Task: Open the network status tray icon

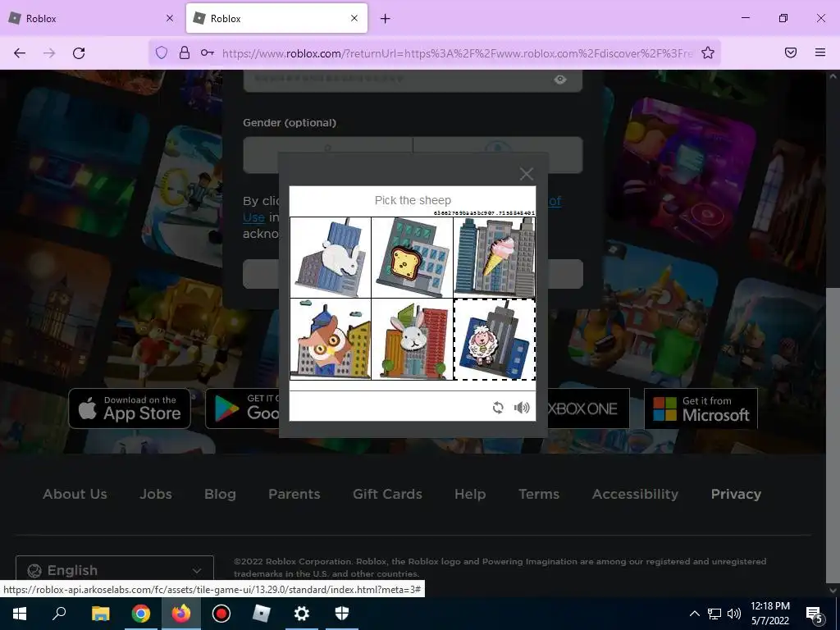Action: [x=714, y=614]
